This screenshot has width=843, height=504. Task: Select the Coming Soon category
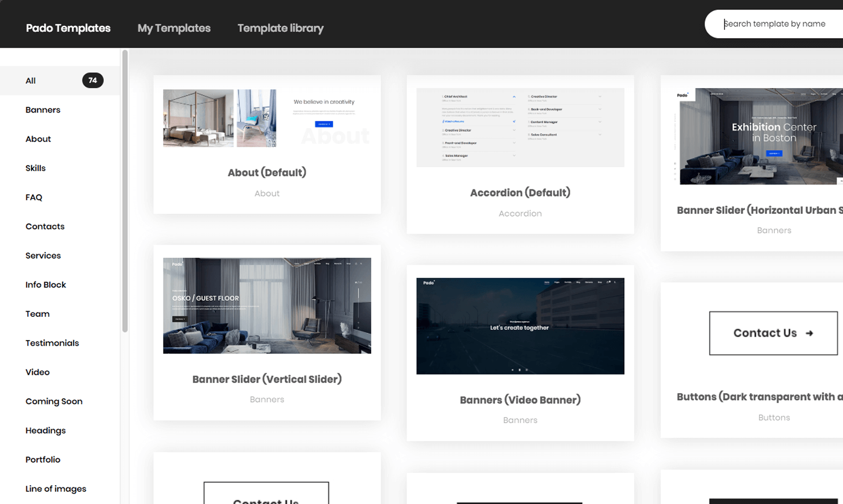(x=54, y=401)
